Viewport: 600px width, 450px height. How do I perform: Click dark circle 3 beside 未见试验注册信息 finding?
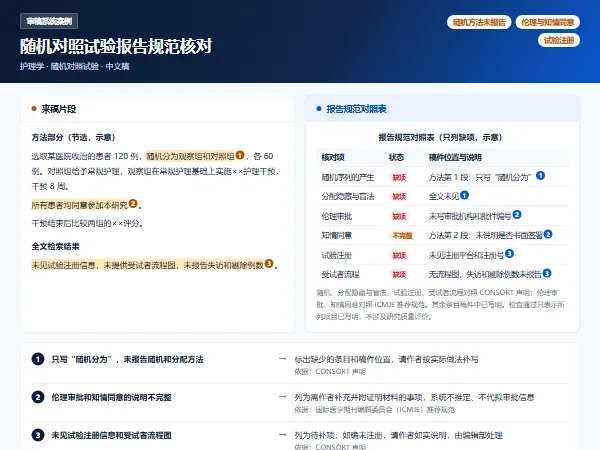[x=38, y=435]
